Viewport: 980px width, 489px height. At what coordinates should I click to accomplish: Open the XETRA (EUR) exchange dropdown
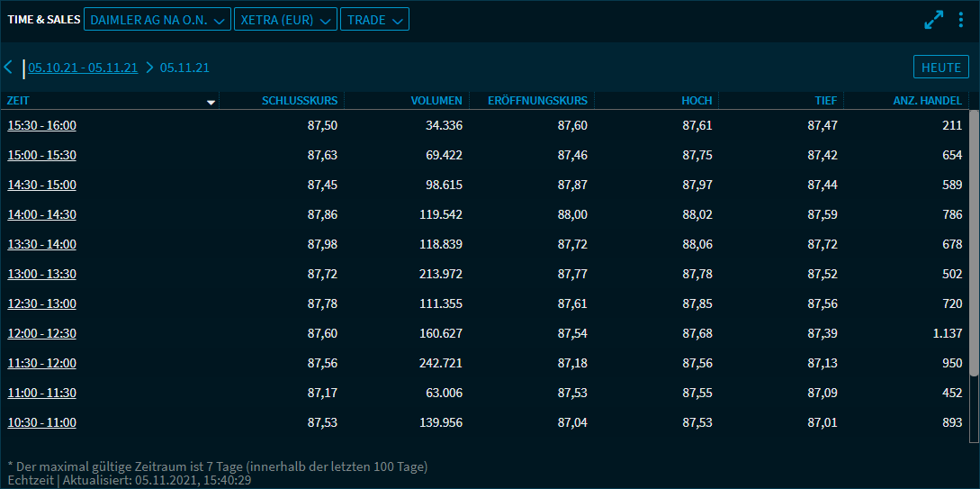pos(285,19)
